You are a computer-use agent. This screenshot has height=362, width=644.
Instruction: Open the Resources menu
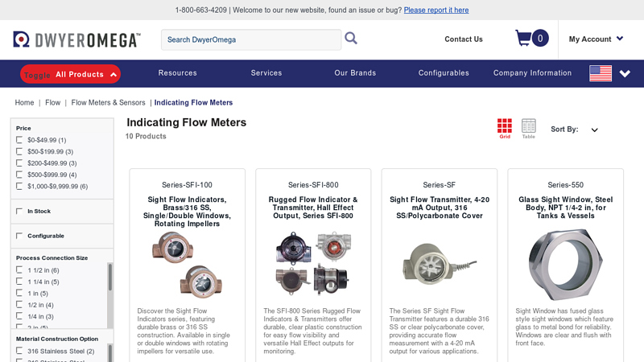click(178, 73)
